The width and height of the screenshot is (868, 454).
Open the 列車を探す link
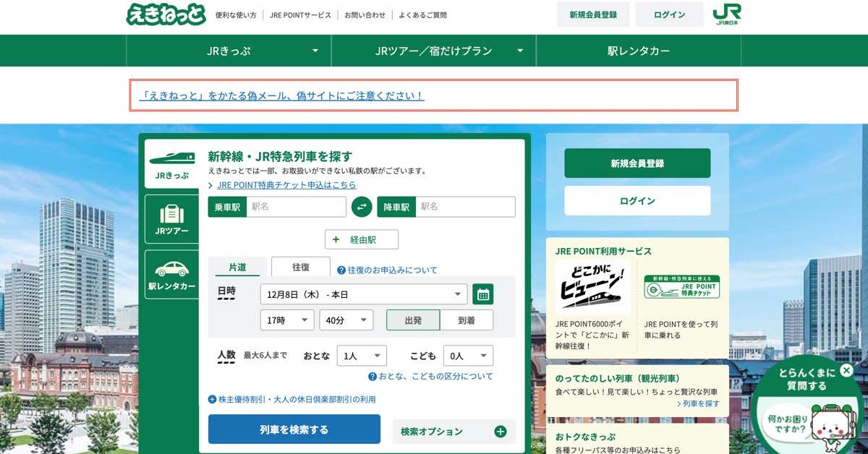click(699, 403)
